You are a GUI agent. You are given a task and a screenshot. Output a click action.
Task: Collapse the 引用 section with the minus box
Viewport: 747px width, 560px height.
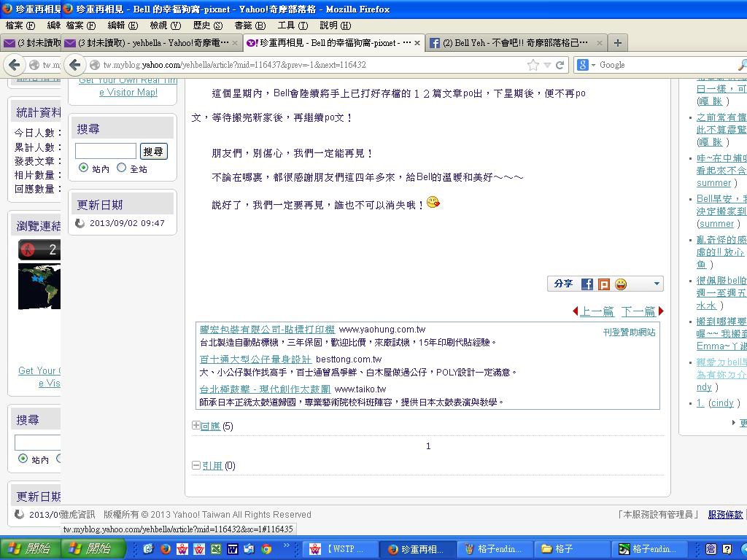click(x=196, y=465)
